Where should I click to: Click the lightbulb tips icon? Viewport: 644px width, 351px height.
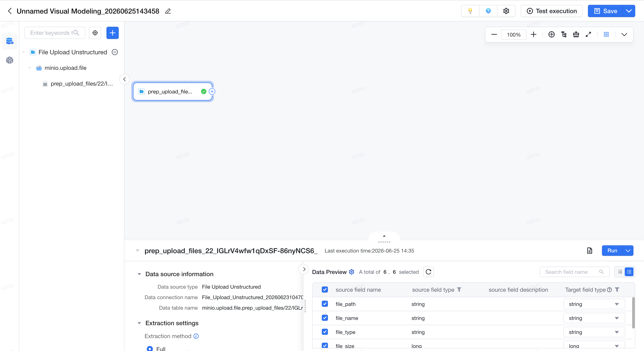[x=470, y=11]
